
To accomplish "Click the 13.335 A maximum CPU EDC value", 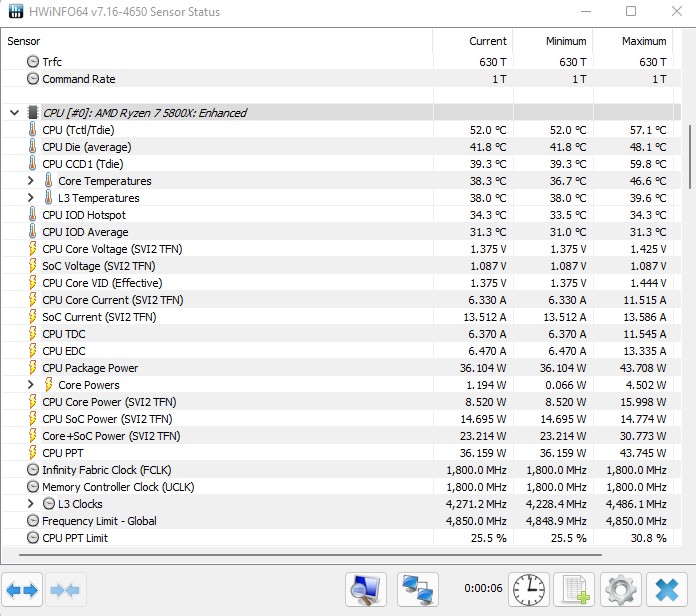I will tap(645, 351).
